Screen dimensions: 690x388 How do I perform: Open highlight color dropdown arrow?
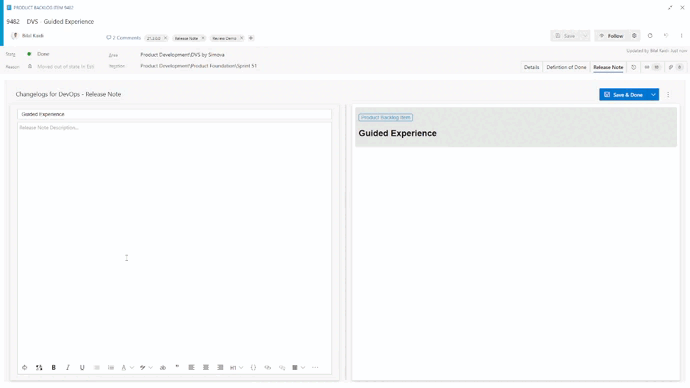pyautogui.click(x=150, y=367)
